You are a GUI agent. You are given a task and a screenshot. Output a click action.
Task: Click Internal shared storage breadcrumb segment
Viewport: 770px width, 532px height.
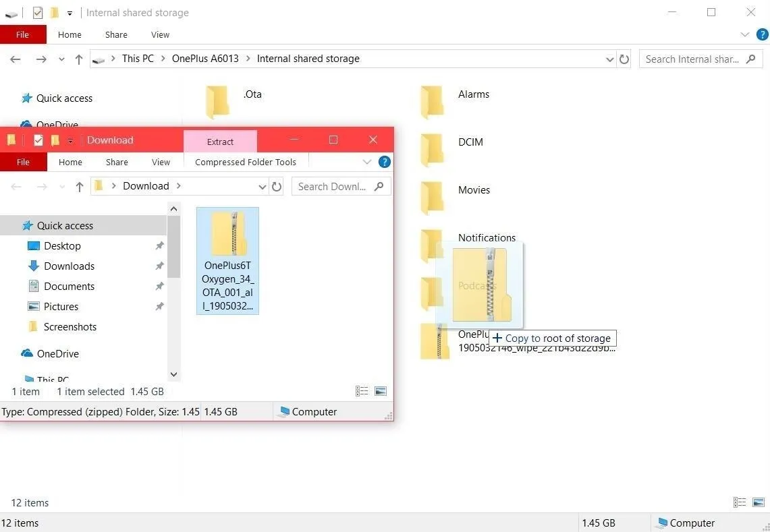tap(308, 59)
